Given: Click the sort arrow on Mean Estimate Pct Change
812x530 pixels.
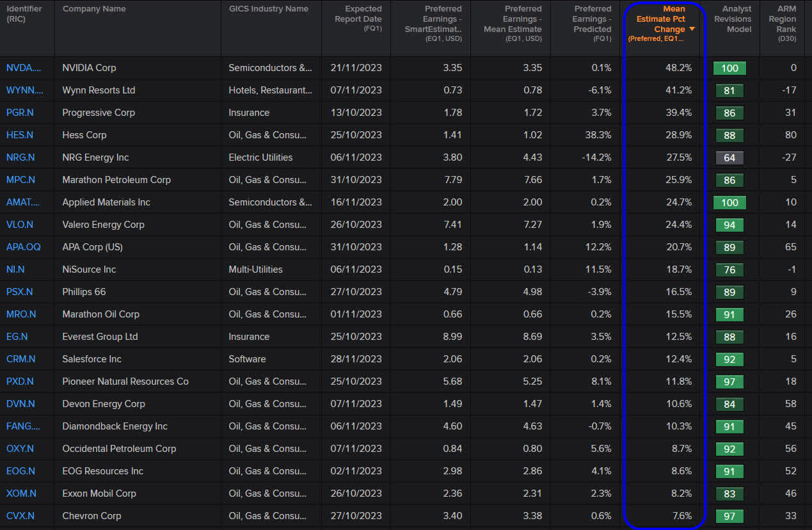Looking at the screenshot, I should [693, 29].
